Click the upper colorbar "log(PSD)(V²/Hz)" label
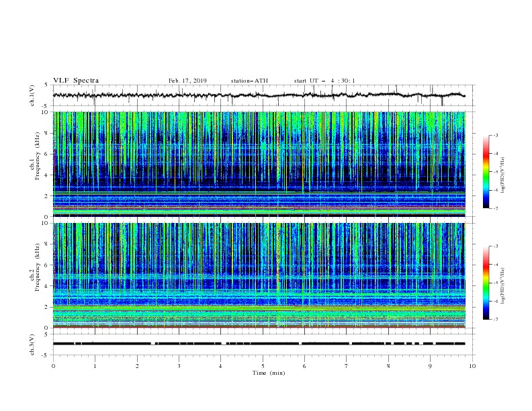Image resolution: width=532 pixels, height=411 pixels. tap(503, 175)
